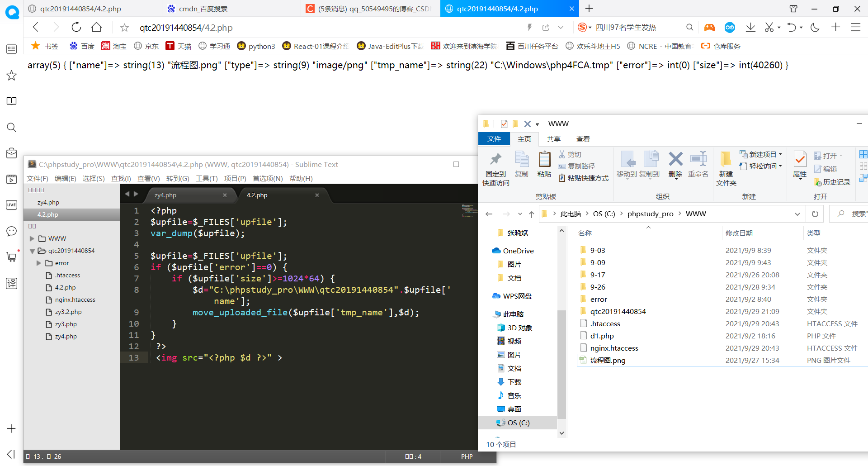Click the Paste icon in Explorer ribbon
868x466 pixels.
pyautogui.click(x=544, y=164)
